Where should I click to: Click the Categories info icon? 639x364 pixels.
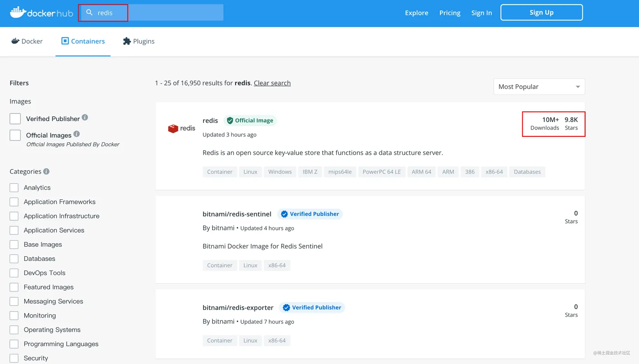46,172
